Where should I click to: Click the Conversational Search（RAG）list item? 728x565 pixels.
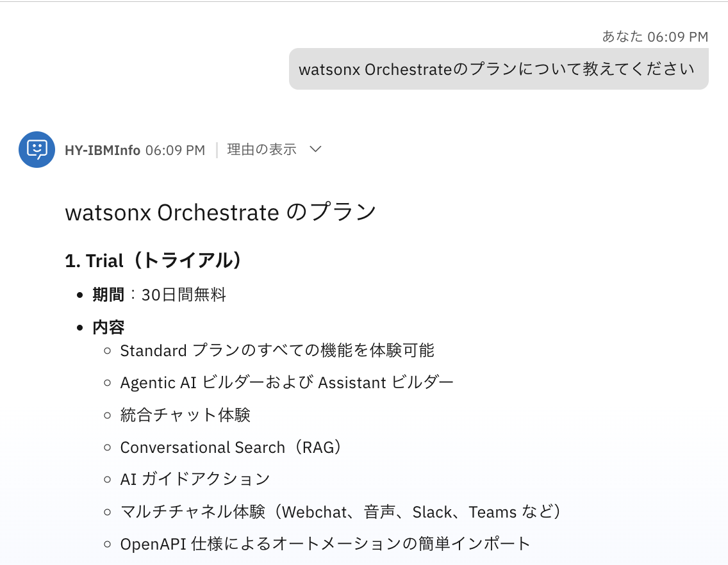tap(231, 447)
